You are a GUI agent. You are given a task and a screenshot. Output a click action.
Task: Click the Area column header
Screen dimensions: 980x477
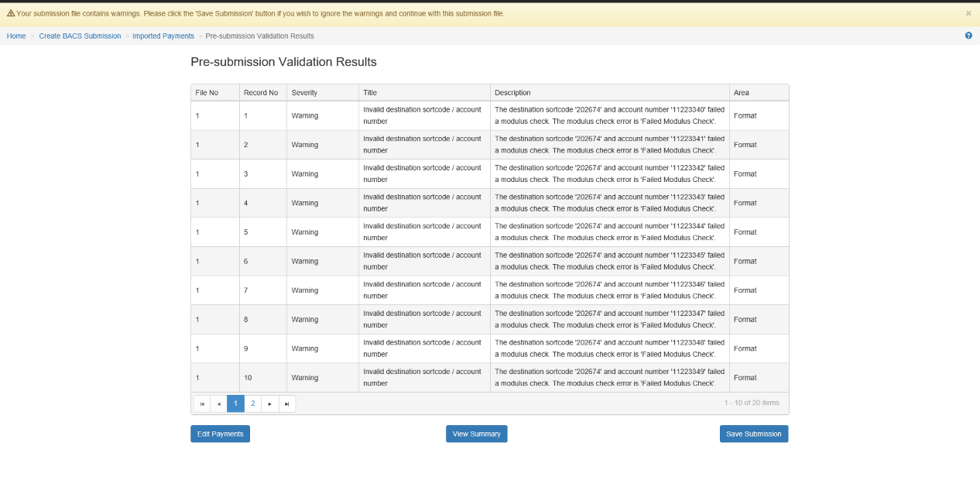741,93
